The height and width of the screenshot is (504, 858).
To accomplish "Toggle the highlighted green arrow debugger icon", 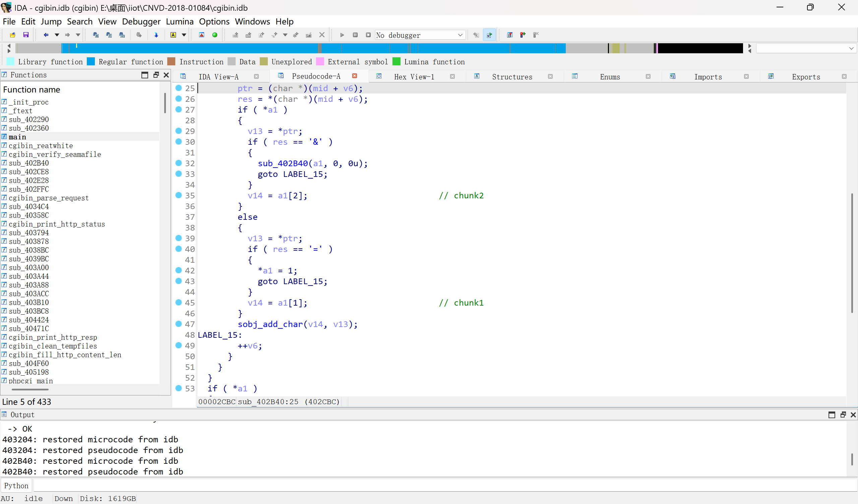I will click(489, 35).
